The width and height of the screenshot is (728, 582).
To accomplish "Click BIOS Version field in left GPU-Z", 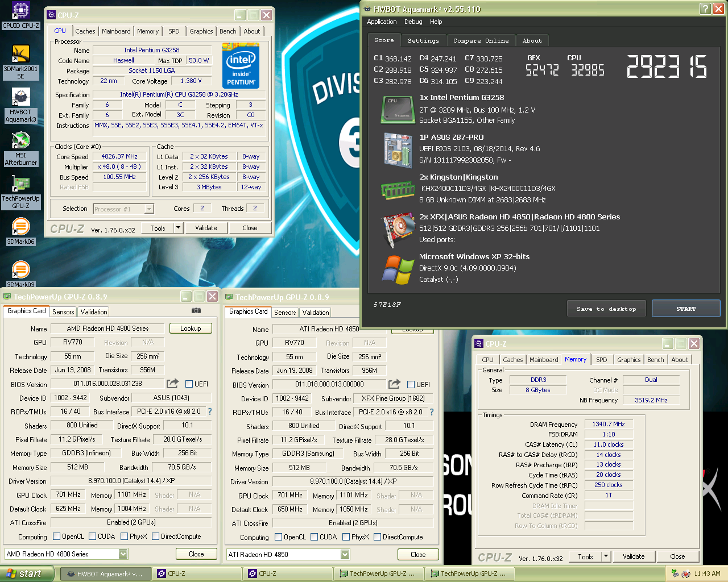I will 107,384.
